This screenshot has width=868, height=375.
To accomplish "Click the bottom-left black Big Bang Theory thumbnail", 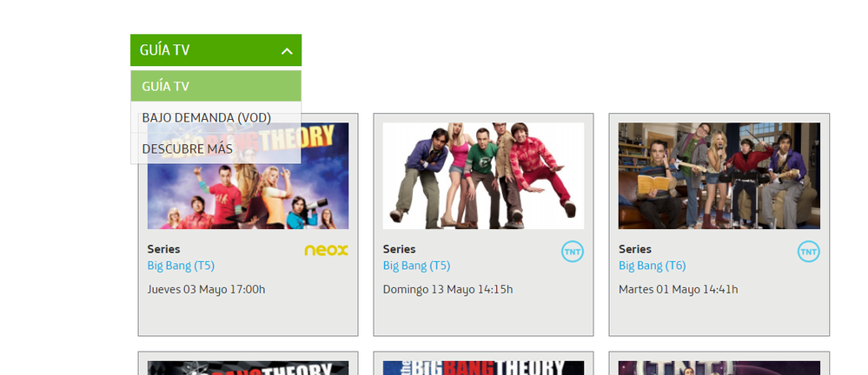I will 248,368.
